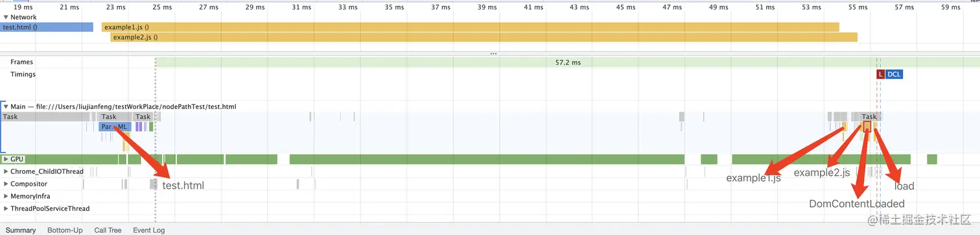Click the 57 ms ruler label

click(904, 7)
